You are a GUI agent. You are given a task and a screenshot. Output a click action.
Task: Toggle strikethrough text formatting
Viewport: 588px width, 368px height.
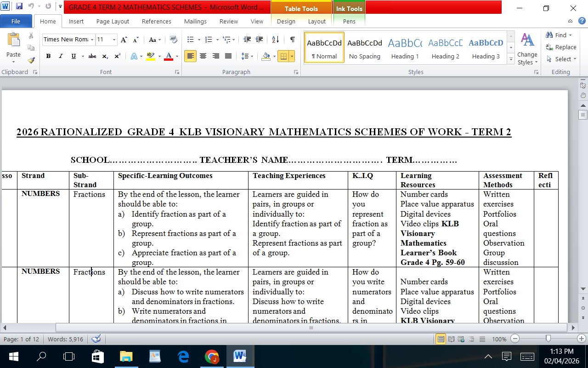point(92,56)
